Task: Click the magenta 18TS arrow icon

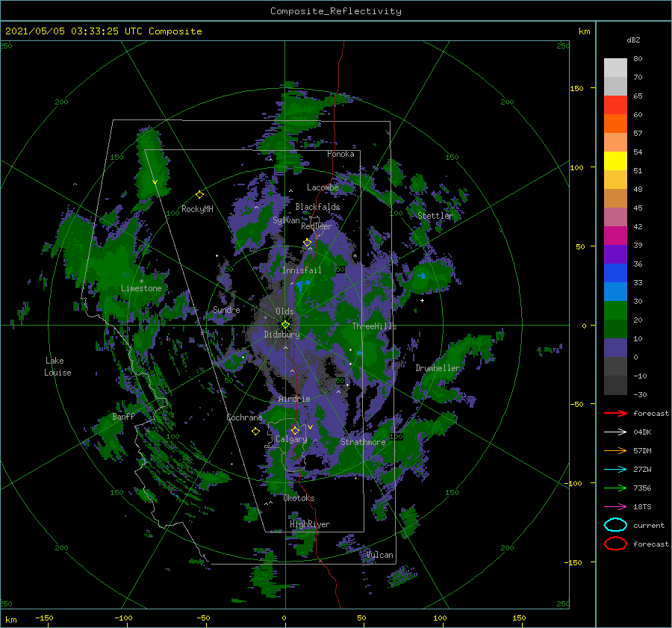Action: (x=615, y=507)
